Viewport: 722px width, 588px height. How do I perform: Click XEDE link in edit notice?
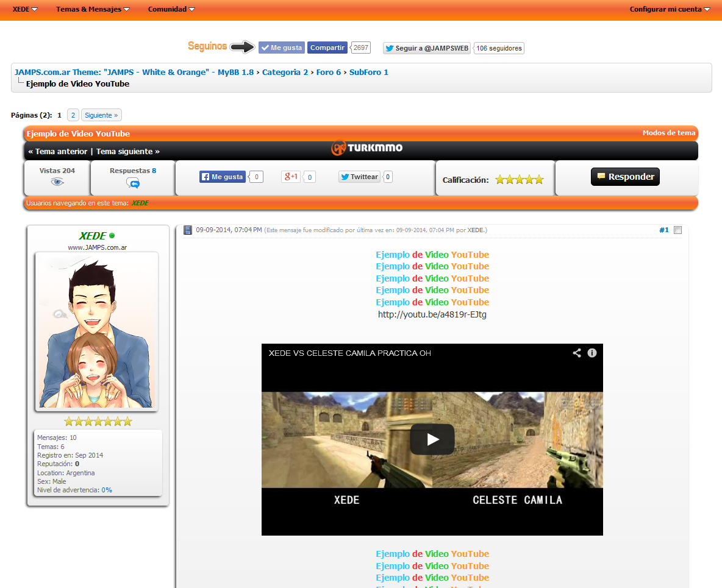coord(476,230)
